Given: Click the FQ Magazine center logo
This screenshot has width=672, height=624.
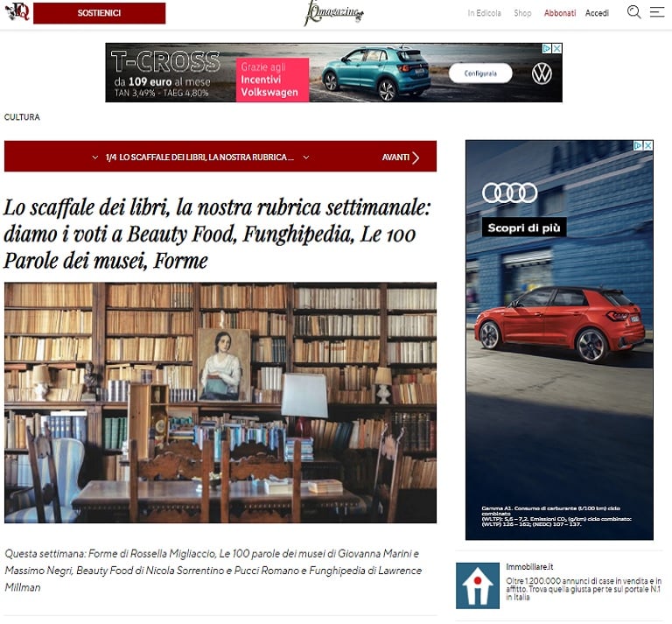Looking at the screenshot, I should (334, 13).
